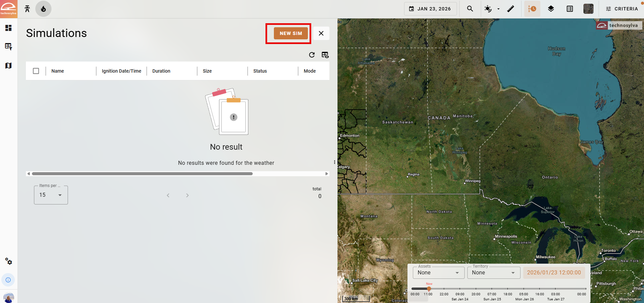644x303 pixels.
Task: Refresh the simulations list
Action: point(312,55)
